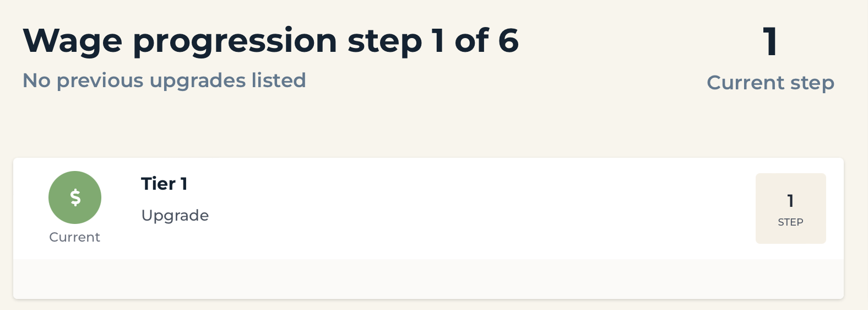Click the gray footer strip of Tier 1 card
Image resolution: width=868 pixels, height=310 pixels.
click(428, 279)
